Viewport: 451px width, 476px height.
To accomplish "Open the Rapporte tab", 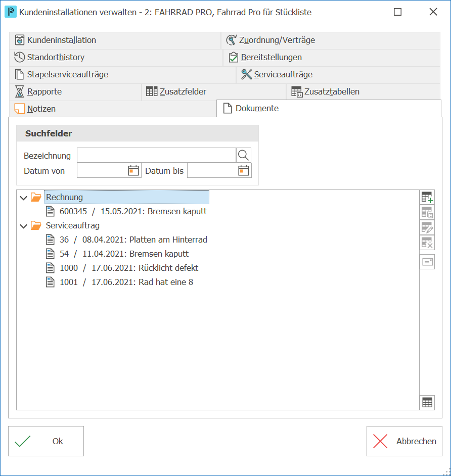I will coord(75,92).
